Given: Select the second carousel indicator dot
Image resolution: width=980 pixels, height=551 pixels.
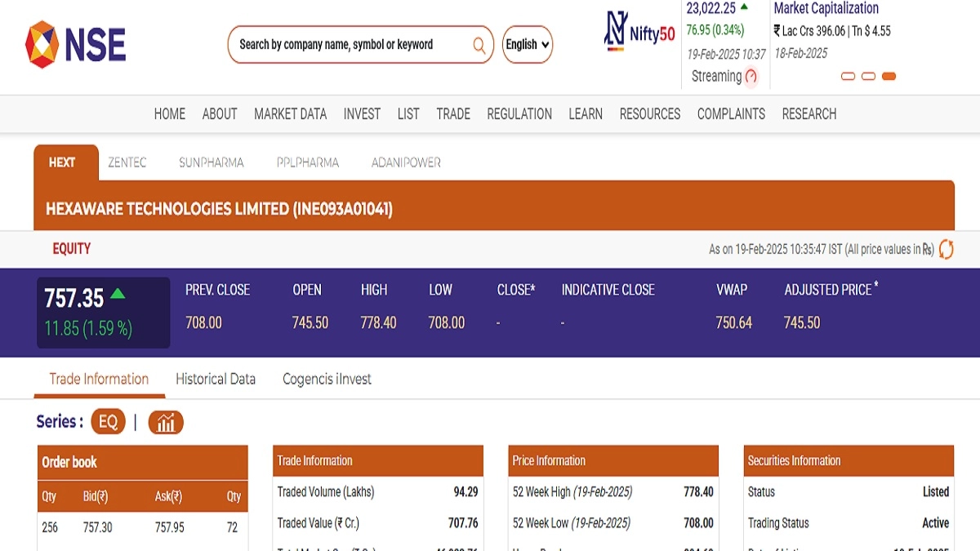Looking at the screenshot, I should [x=868, y=77].
